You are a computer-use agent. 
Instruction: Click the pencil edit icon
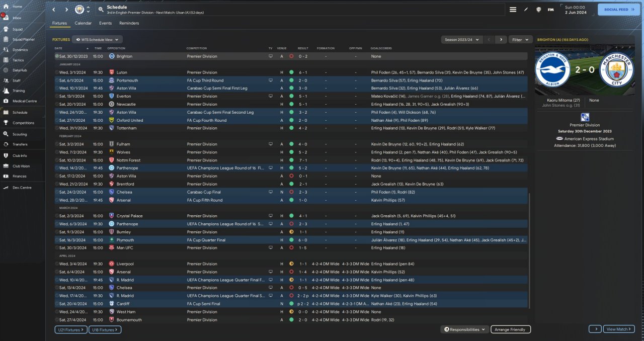[x=526, y=10]
